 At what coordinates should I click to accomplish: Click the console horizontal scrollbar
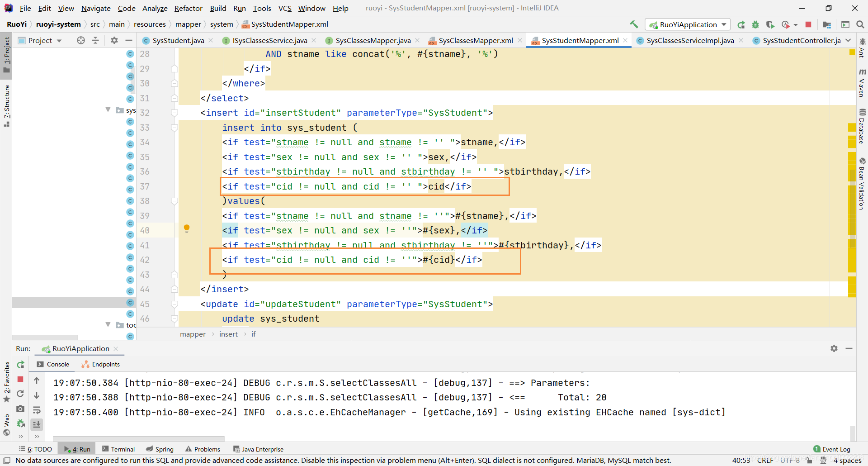pos(139,438)
